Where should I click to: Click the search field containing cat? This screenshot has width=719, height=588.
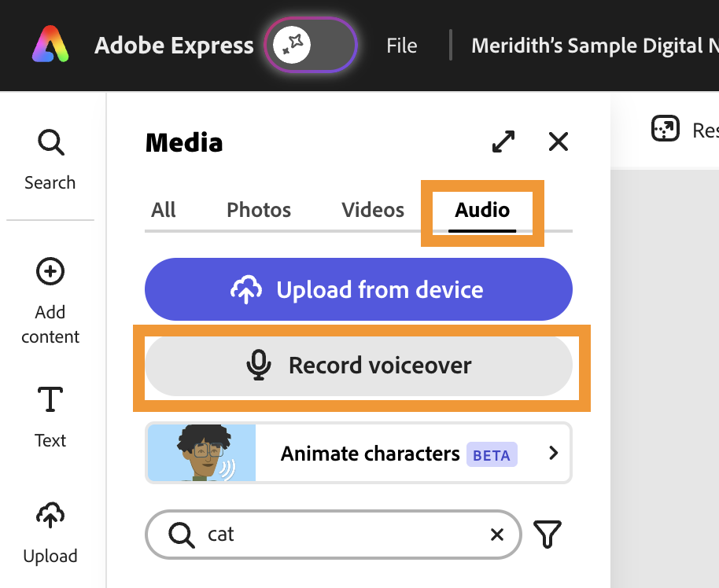pyautogui.click(x=330, y=535)
